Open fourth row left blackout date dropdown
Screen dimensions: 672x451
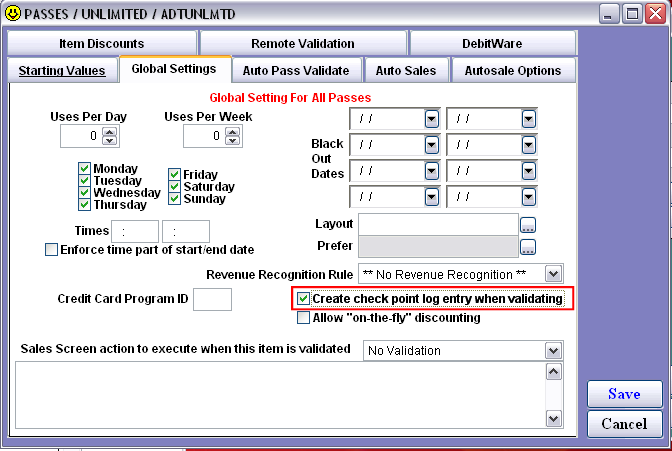pos(432,197)
